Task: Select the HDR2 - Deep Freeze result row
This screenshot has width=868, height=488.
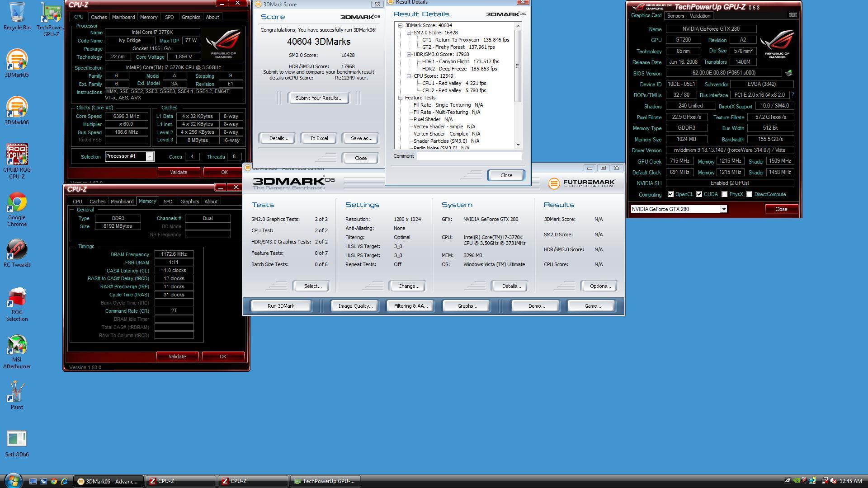Action: 459,69
